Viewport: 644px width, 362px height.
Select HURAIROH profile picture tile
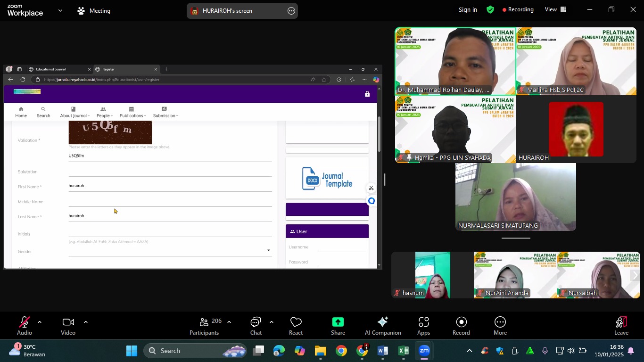point(576,129)
